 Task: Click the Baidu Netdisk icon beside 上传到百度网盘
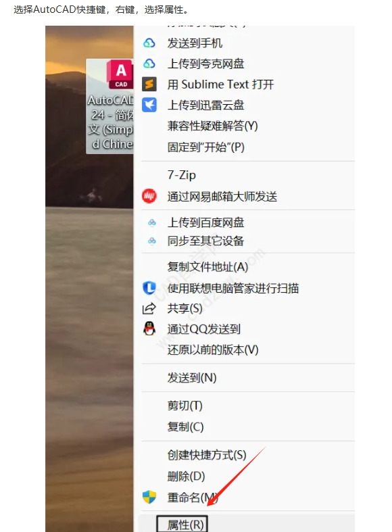152,222
